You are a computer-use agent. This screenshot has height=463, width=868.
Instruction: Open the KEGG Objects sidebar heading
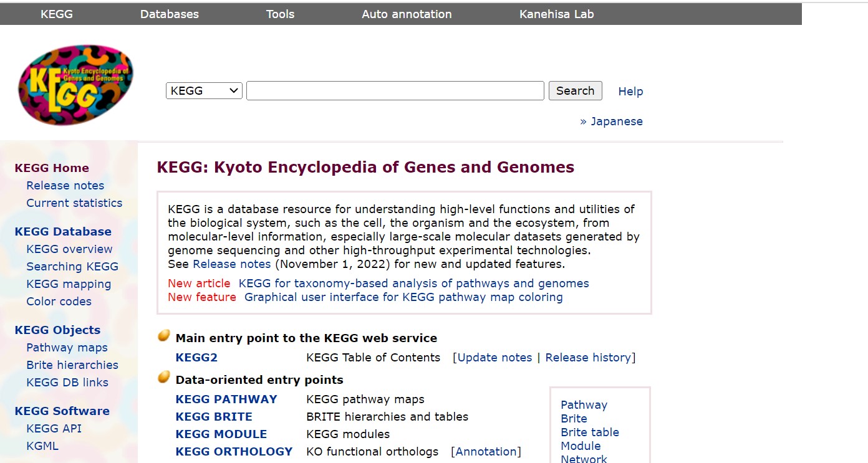[x=57, y=330]
